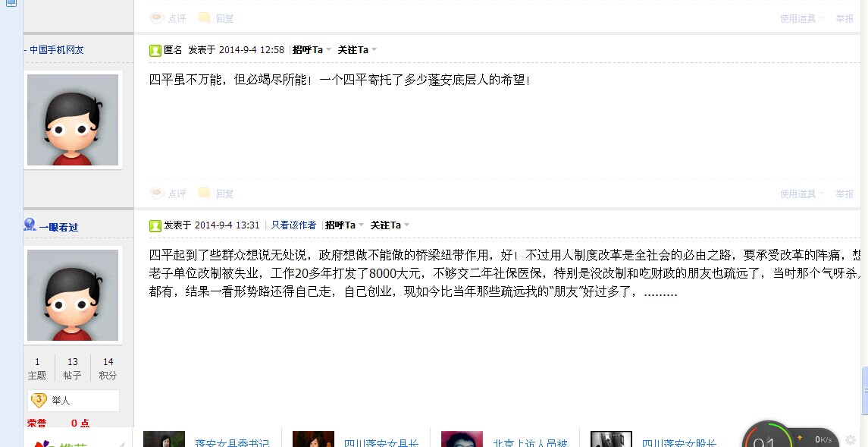
Task: Click the green user icon beside 匿名
Action: [x=155, y=50]
